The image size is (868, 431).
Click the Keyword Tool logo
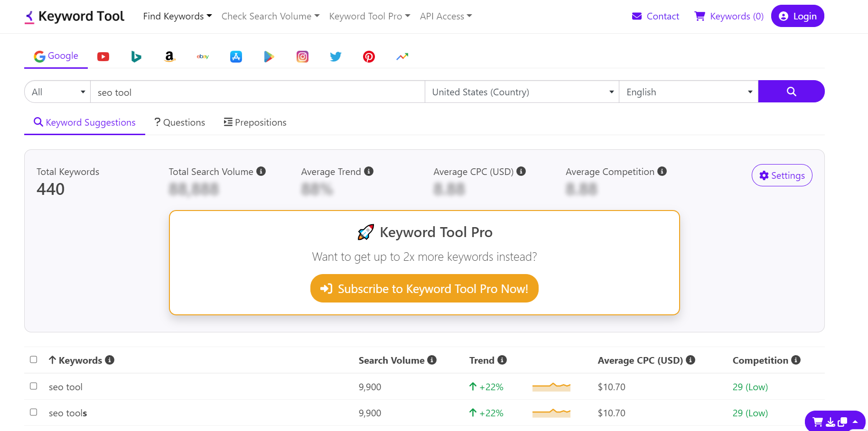click(x=75, y=16)
